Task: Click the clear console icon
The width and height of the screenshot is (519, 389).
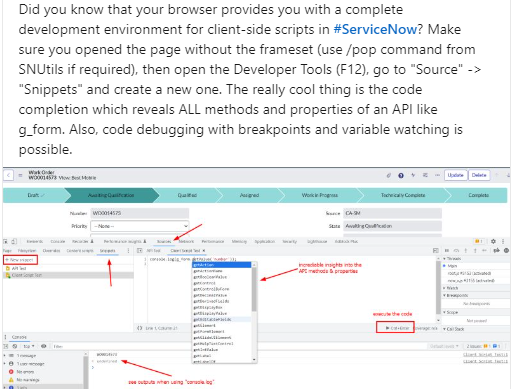Action: (x=14, y=346)
